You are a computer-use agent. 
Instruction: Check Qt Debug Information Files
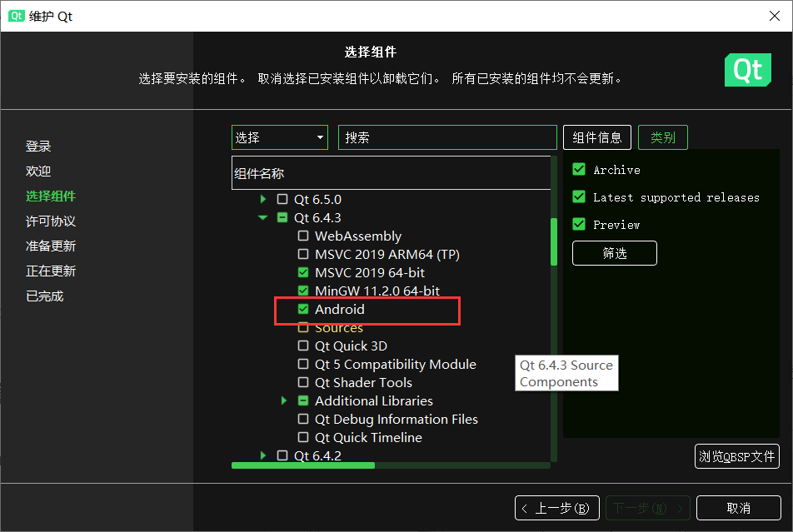(303, 419)
